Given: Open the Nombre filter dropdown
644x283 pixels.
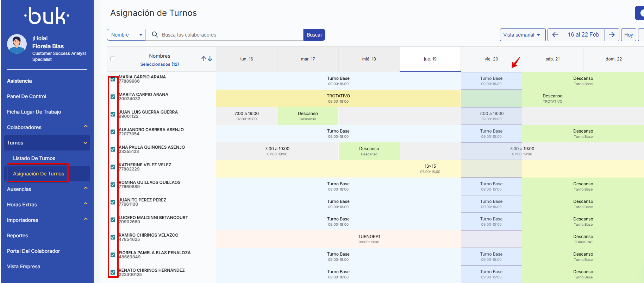Looking at the screenshot, I should (x=126, y=35).
